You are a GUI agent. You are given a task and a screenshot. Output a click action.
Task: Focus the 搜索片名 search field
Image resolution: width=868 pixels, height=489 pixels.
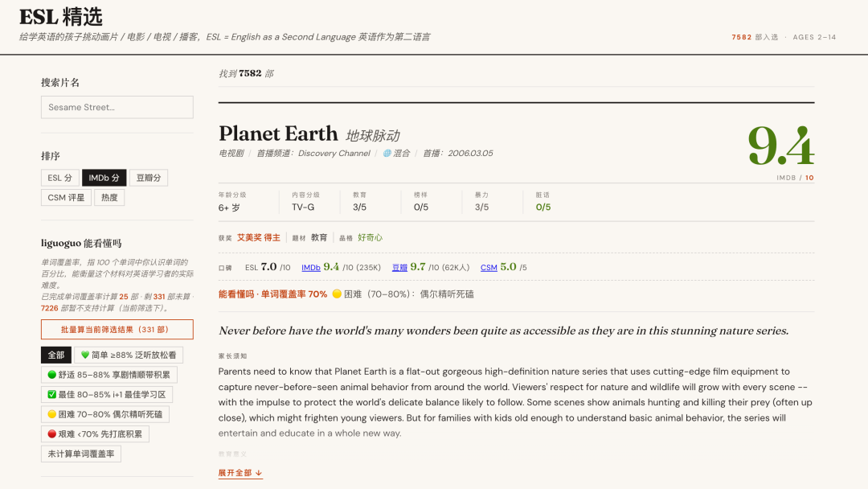coord(117,108)
